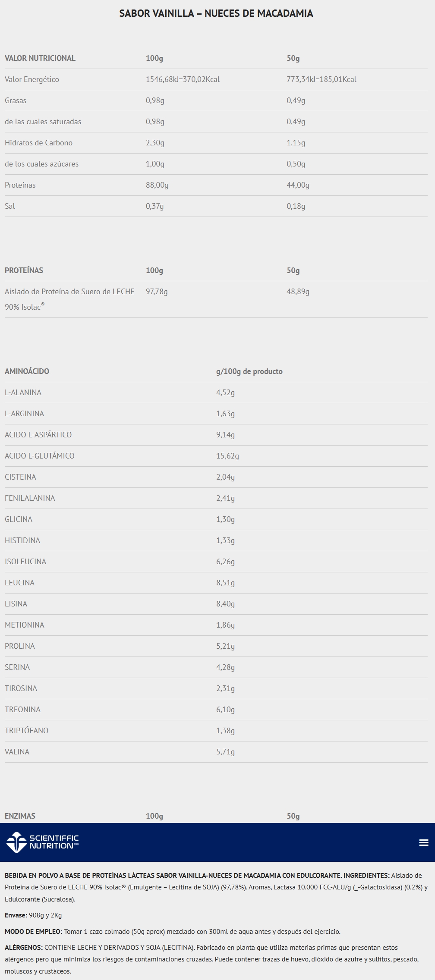Select the Proteínas section table header

[x=24, y=270]
